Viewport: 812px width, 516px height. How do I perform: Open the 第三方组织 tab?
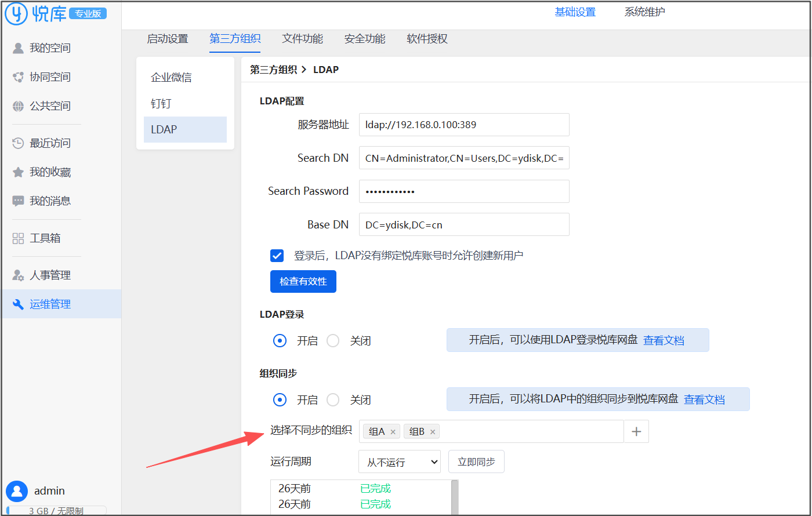tap(235, 39)
